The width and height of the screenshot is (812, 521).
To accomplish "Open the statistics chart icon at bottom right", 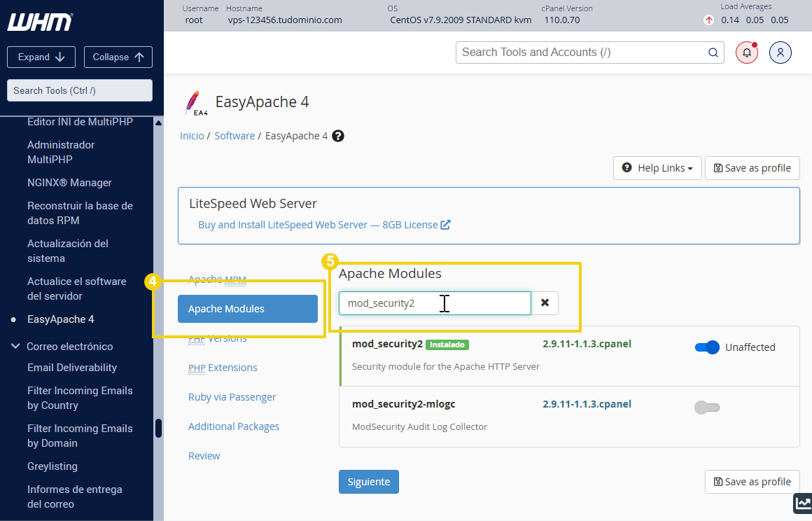I will [x=803, y=503].
